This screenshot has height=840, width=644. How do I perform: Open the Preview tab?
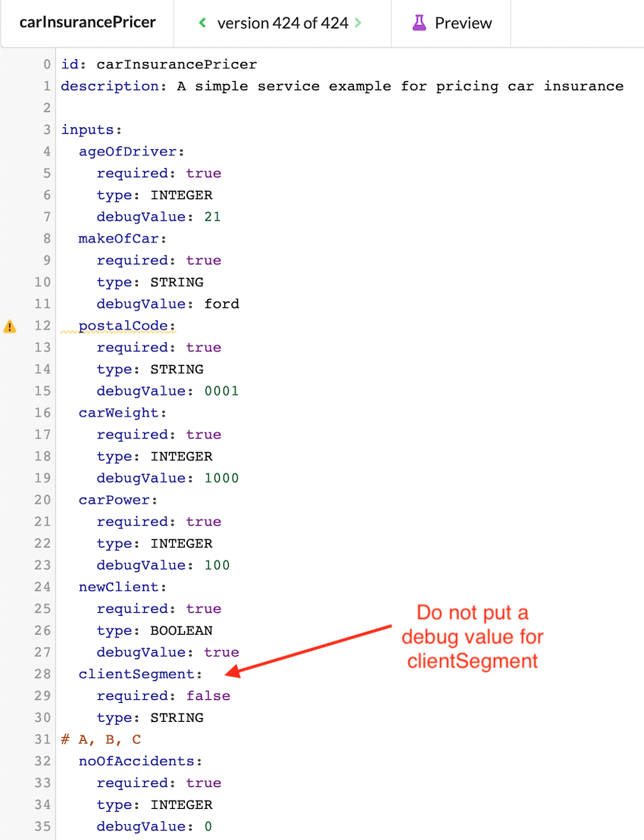click(451, 23)
